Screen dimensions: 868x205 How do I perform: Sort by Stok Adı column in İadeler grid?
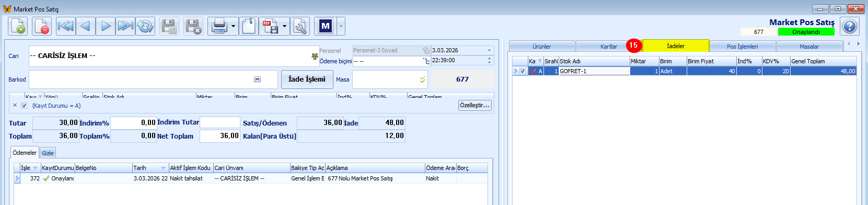tap(594, 61)
